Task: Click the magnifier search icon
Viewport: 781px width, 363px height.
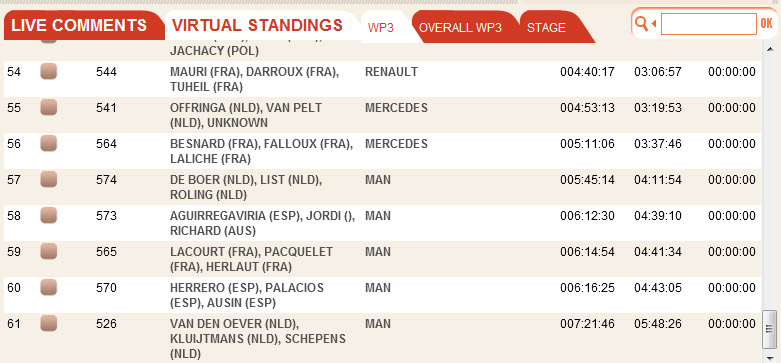Action: [643, 23]
